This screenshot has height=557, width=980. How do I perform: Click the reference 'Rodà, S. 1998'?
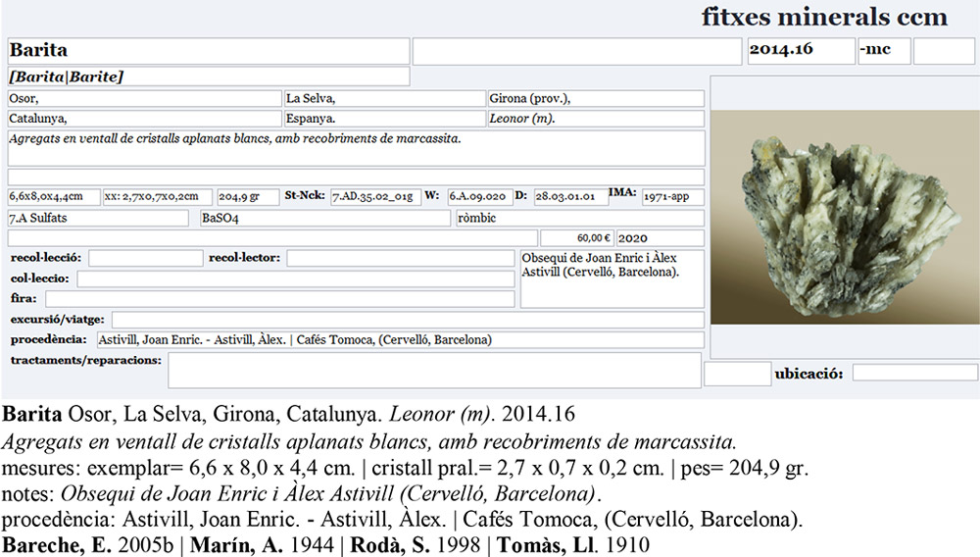[415, 545]
